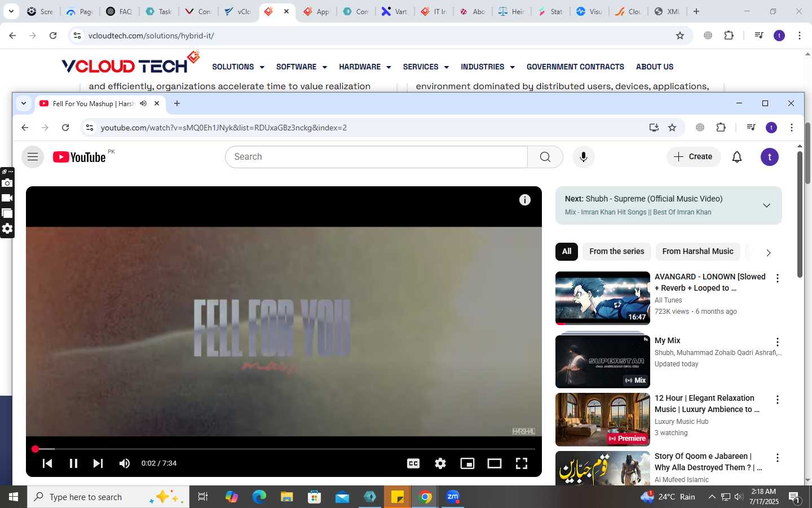Open the AVANGARD - LONOWN video thumbnail
The width and height of the screenshot is (812, 508).
[x=603, y=298]
